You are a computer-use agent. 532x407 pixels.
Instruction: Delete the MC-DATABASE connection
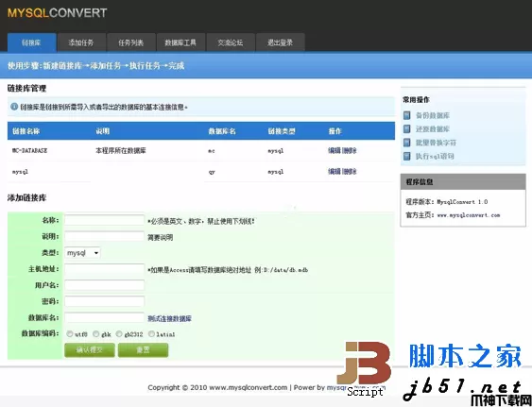(x=350, y=150)
